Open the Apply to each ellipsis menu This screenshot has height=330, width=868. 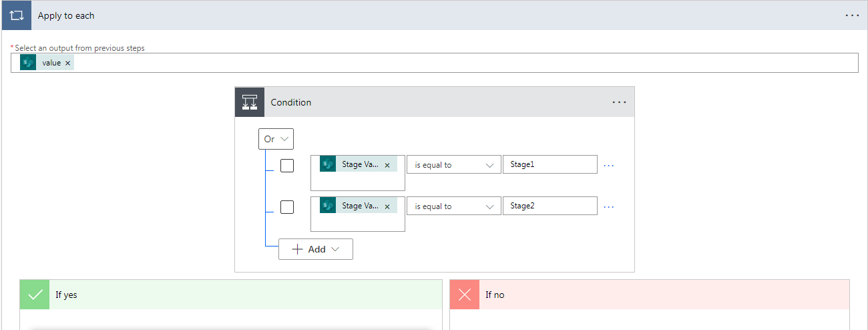tap(852, 15)
